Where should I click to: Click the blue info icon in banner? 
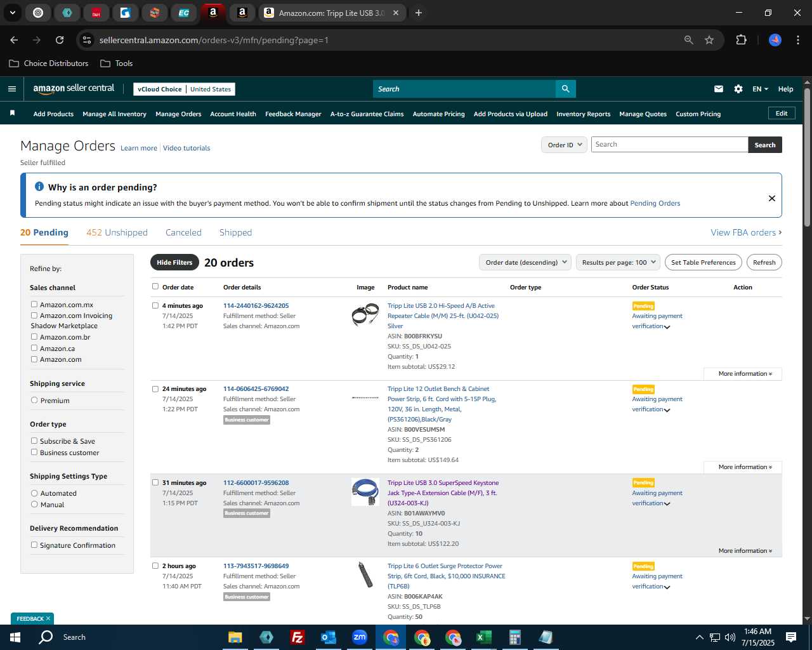[39, 187]
